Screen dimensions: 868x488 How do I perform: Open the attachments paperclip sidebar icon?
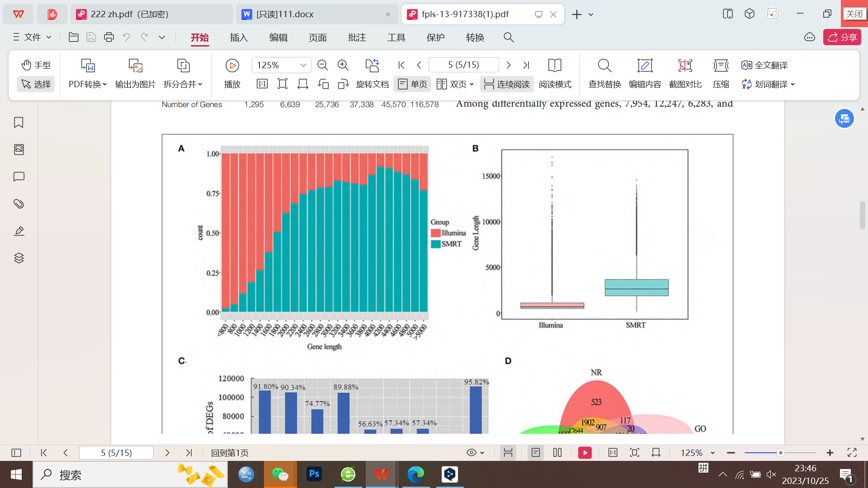pos(19,204)
